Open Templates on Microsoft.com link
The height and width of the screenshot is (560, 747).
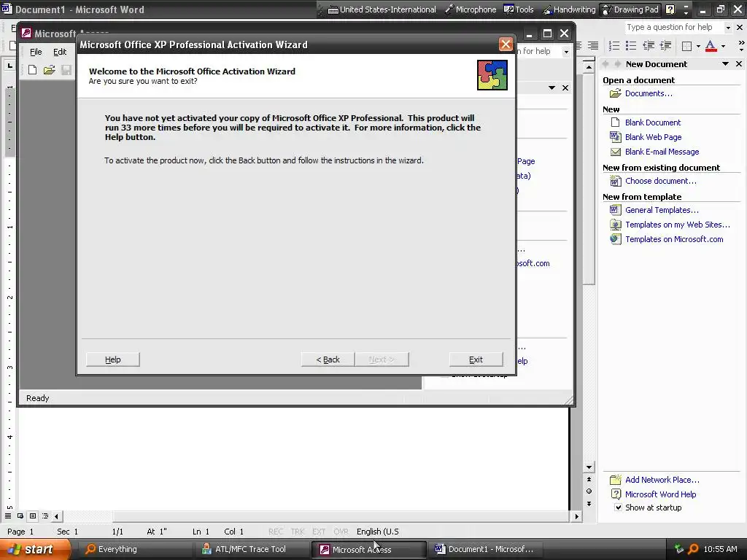pos(674,239)
